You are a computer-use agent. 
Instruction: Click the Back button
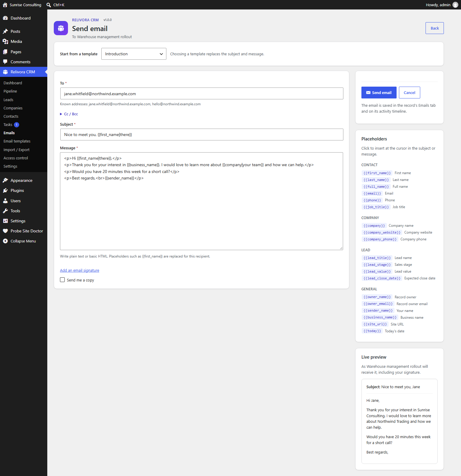(x=435, y=28)
